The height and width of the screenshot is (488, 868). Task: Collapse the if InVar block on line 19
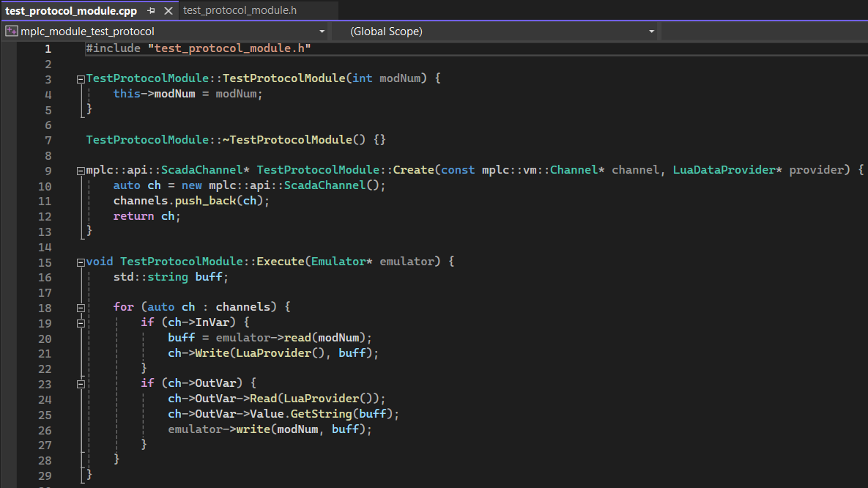point(81,323)
